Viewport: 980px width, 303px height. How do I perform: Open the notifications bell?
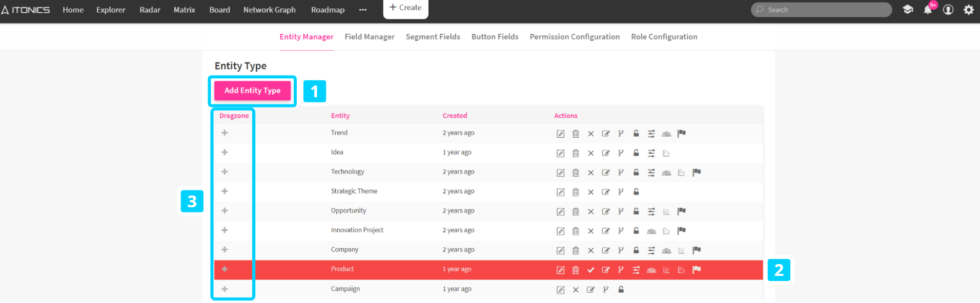pos(928,10)
